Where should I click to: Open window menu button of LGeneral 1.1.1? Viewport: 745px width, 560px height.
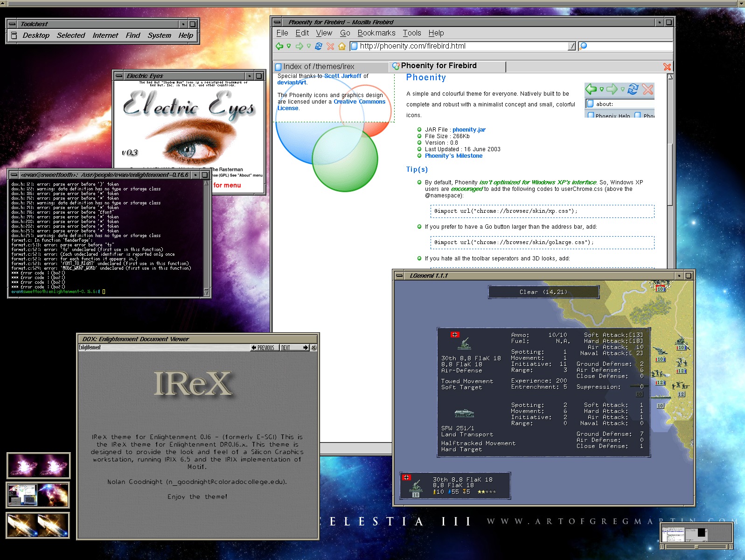tap(399, 276)
